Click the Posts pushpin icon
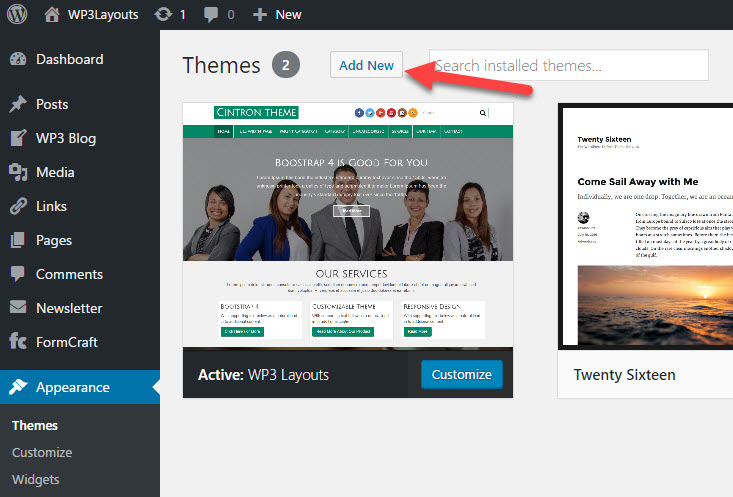 [x=18, y=104]
